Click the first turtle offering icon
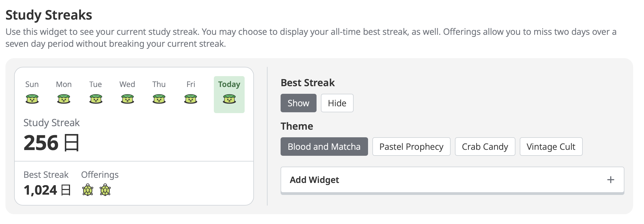 click(x=88, y=190)
